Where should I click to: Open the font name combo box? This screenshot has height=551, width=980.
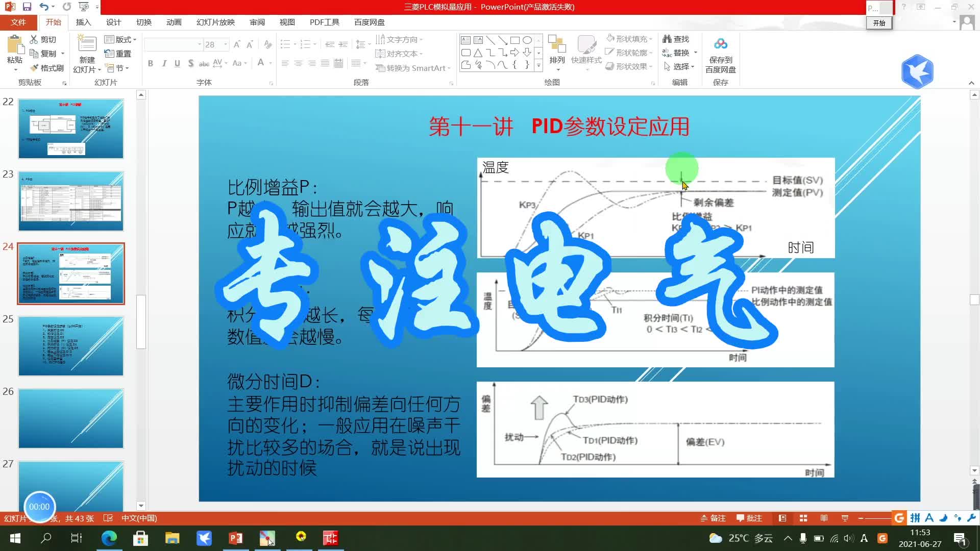[x=174, y=45]
